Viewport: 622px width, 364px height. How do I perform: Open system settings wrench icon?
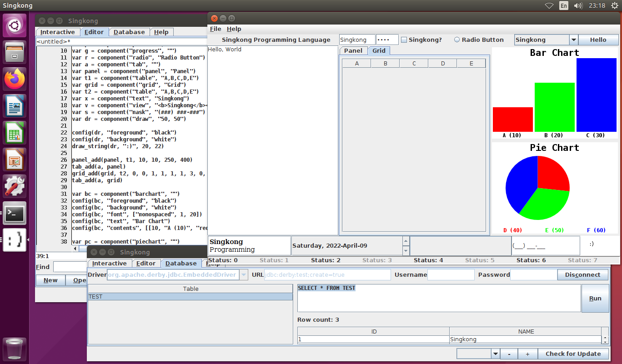click(15, 187)
